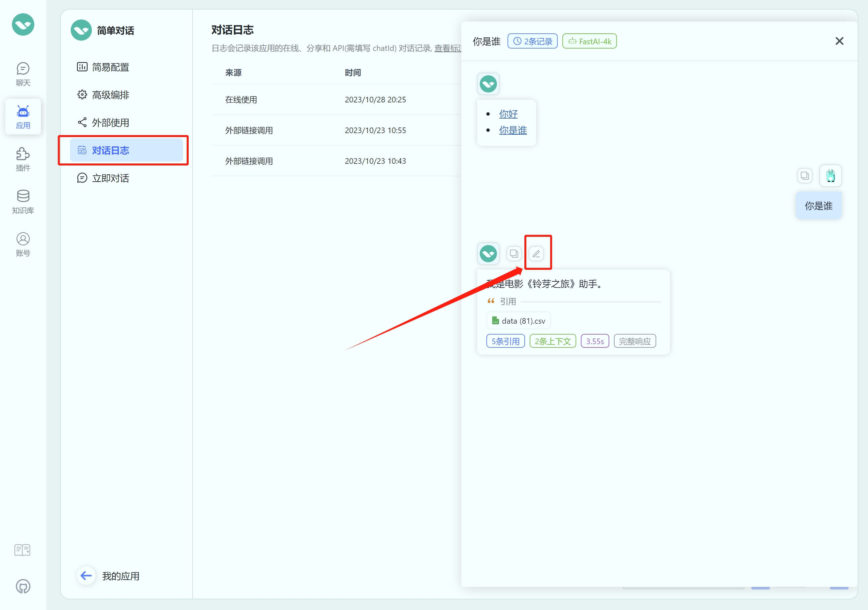Click the 5条引用 tag
Viewport: 868px width, 610px height.
pos(505,341)
